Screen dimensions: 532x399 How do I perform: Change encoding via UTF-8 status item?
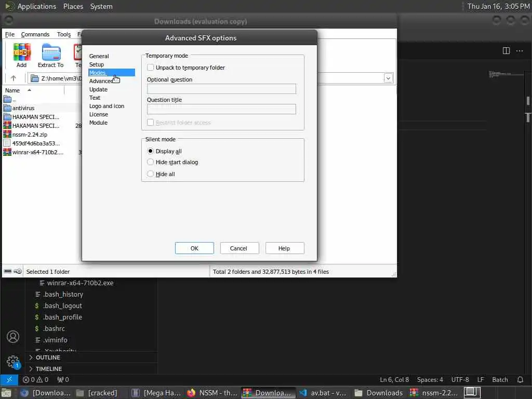point(460,380)
